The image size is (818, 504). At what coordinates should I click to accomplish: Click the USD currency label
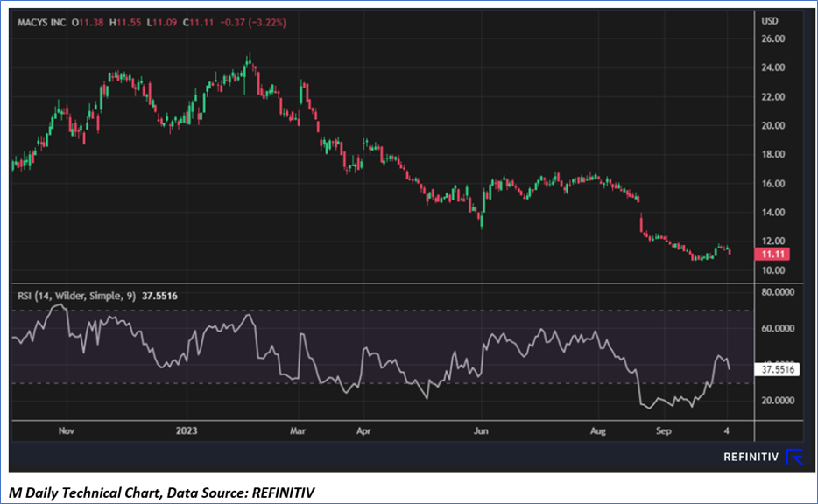click(770, 21)
